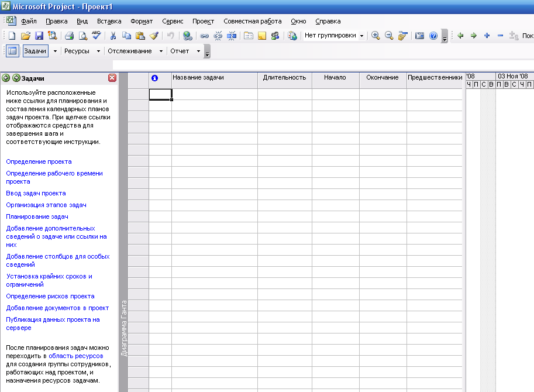The height and width of the screenshot is (392, 534).
Task: Cut selection with the scissors icon
Action: 113,36
